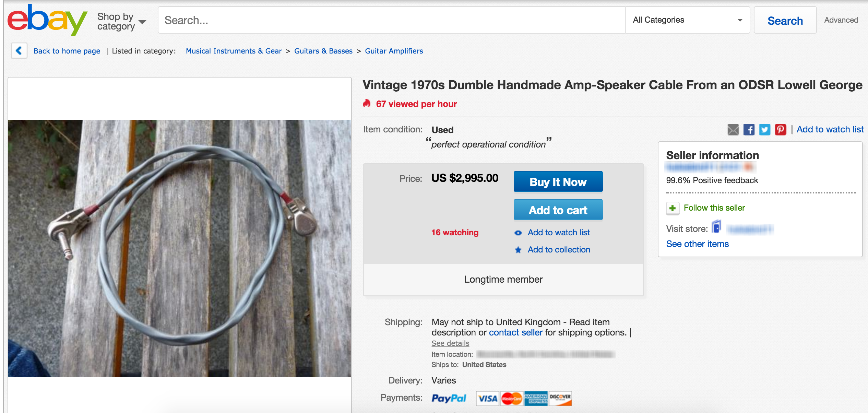Image resolution: width=868 pixels, height=413 pixels.
Task: Click the green Follow plus icon
Action: click(673, 208)
